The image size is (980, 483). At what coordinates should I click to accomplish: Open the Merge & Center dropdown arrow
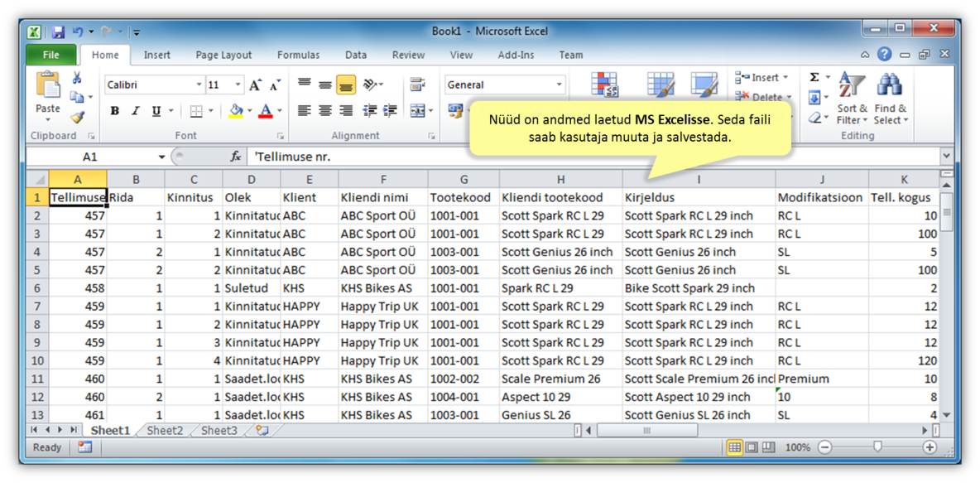(x=430, y=111)
